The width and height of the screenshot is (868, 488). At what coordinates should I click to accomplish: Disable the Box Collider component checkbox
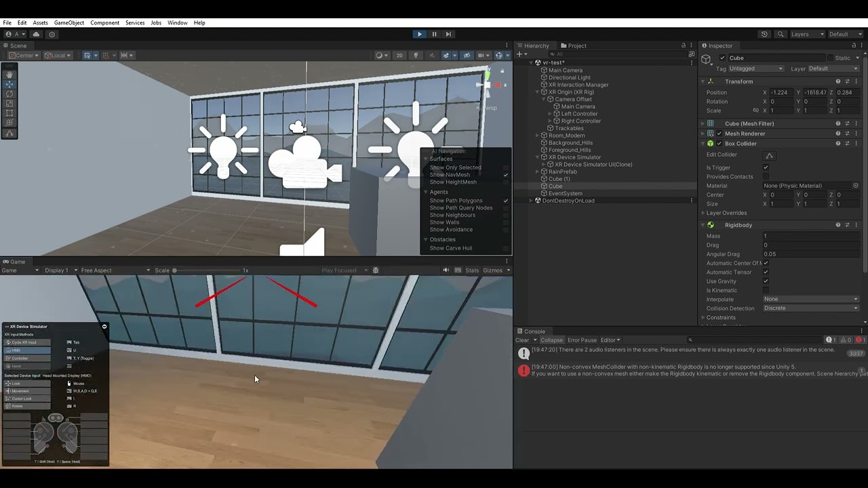click(x=719, y=144)
